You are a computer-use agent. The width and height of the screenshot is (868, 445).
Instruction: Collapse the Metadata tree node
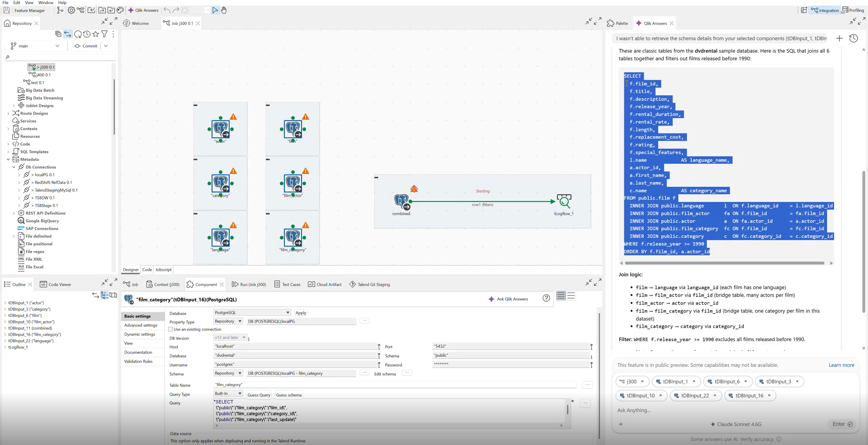(x=8, y=159)
